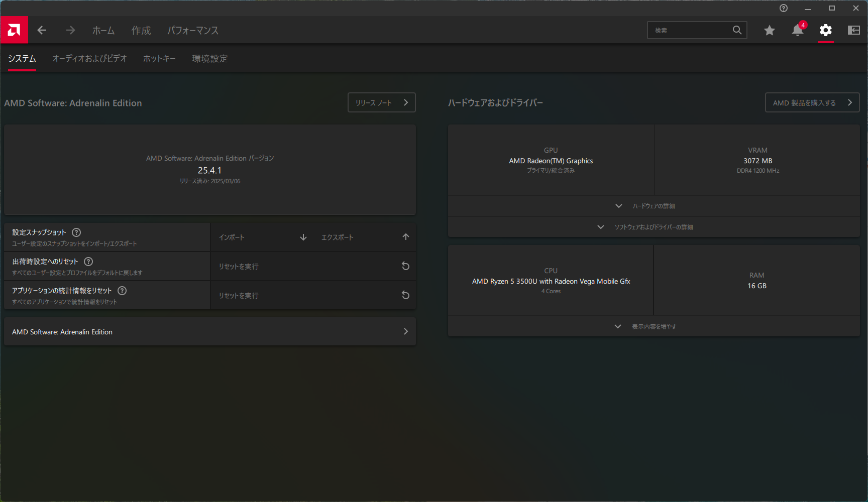The image size is (868, 502).
Task: Click the AMD logo home icon
Action: tap(14, 30)
